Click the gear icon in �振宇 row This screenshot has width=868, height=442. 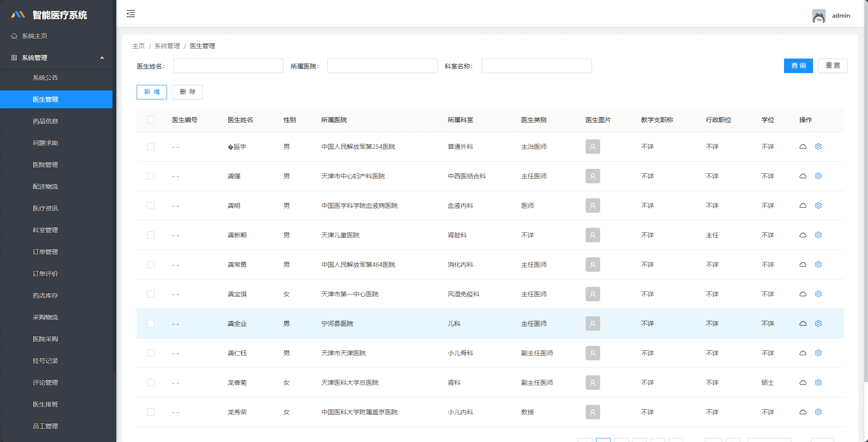pyautogui.click(x=819, y=147)
